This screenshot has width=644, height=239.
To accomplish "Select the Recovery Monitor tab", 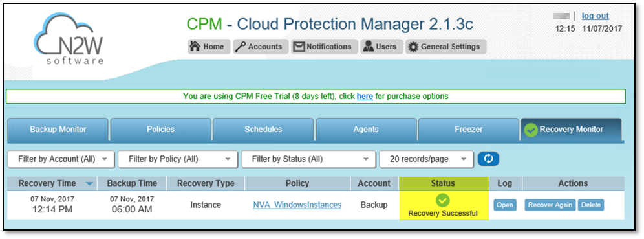I will point(572,129).
